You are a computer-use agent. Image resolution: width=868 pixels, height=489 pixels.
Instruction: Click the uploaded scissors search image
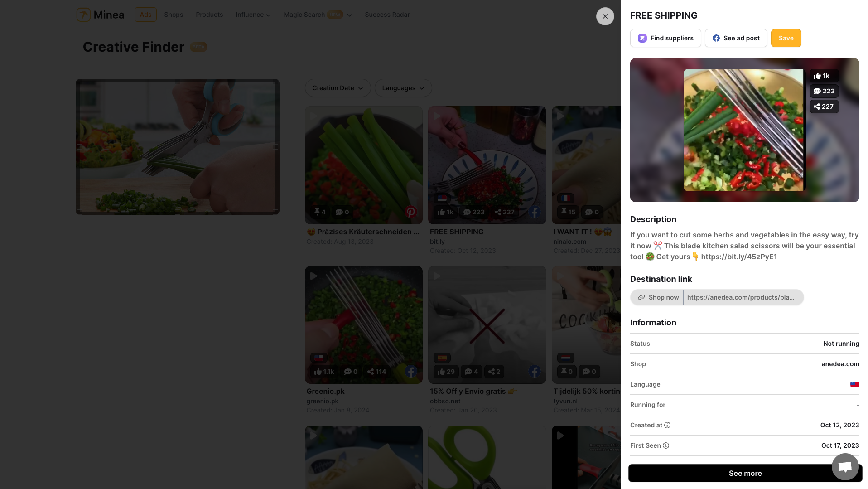tap(177, 147)
